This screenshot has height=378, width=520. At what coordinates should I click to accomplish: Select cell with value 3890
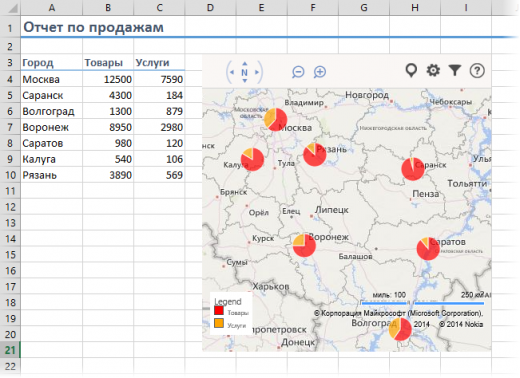click(x=108, y=175)
